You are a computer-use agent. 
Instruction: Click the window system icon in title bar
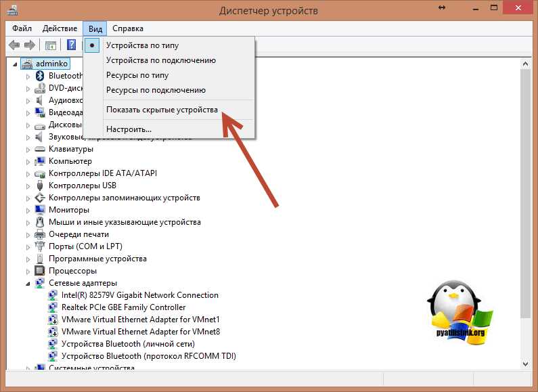tap(12, 10)
